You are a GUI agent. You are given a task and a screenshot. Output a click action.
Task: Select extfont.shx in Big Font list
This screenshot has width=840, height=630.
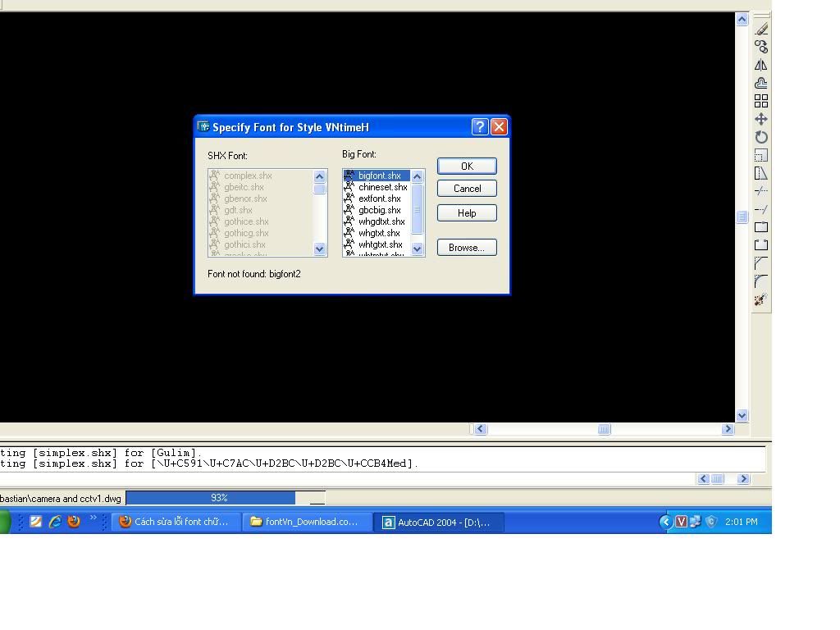(x=377, y=199)
